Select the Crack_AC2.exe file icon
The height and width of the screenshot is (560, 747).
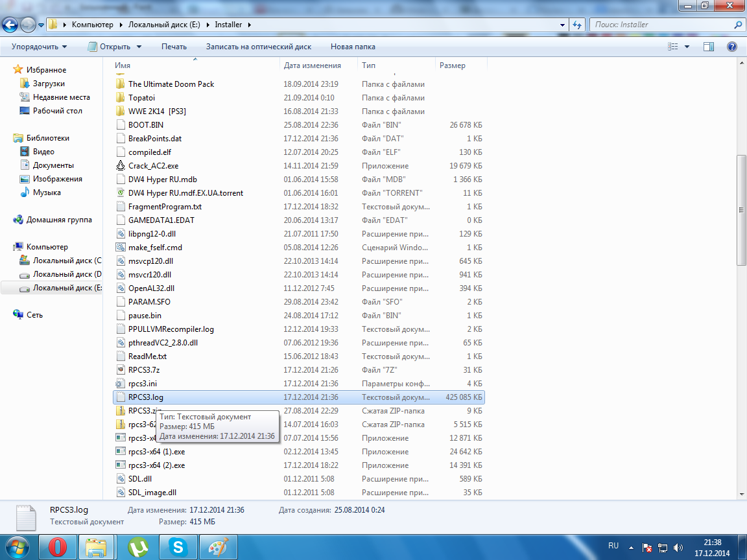[120, 166]
